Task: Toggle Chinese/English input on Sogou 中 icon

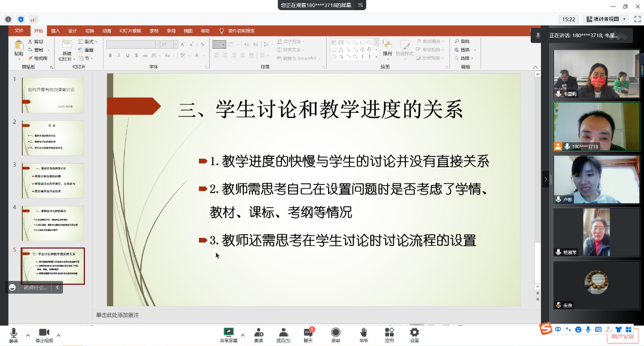Action: [558, 330]
